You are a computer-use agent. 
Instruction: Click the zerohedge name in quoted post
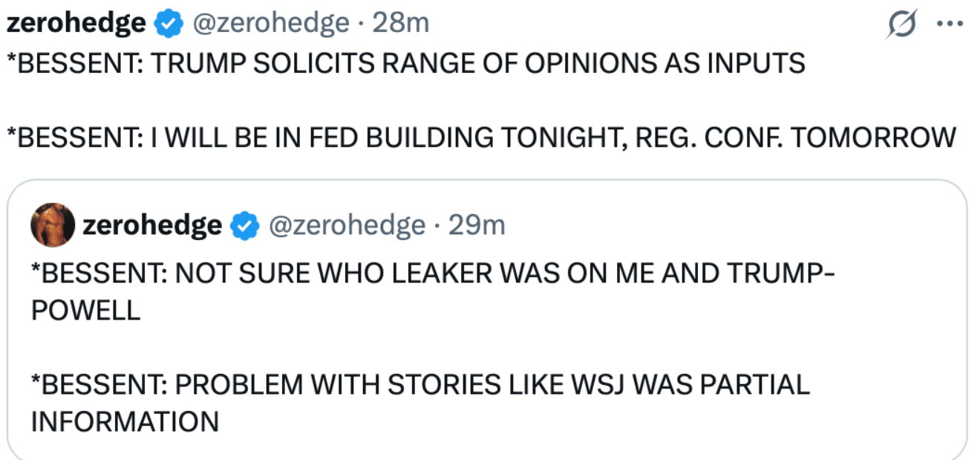click(151, 225)
